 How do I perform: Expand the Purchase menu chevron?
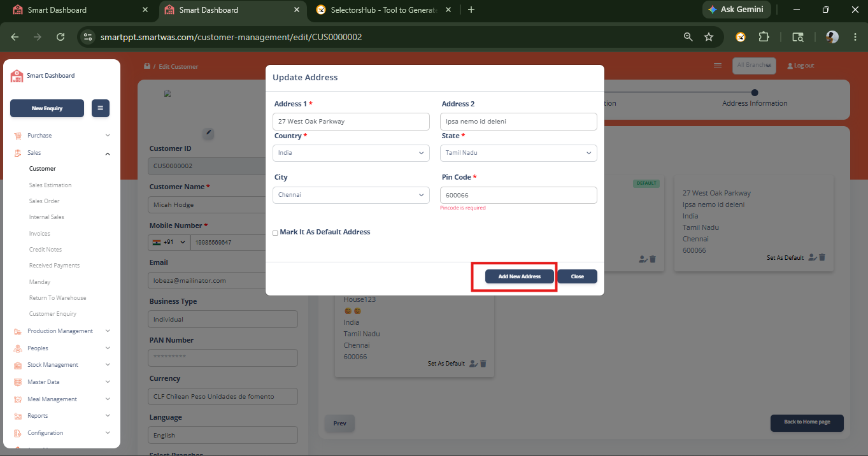pos(108,136)
